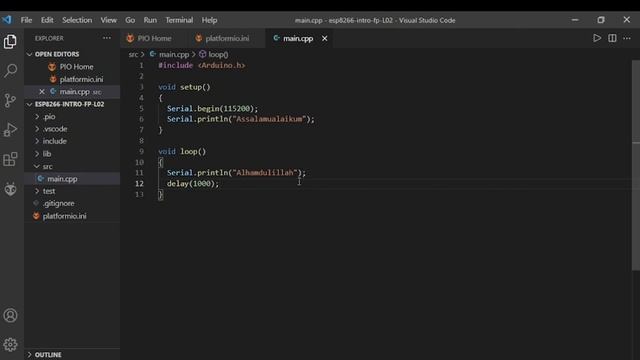Image resolution: width=640 pixels, height=360 pixels.
Task: Click the Run play icon in editor toolbar
Action: pyautogui.click(x=597, y=38)
